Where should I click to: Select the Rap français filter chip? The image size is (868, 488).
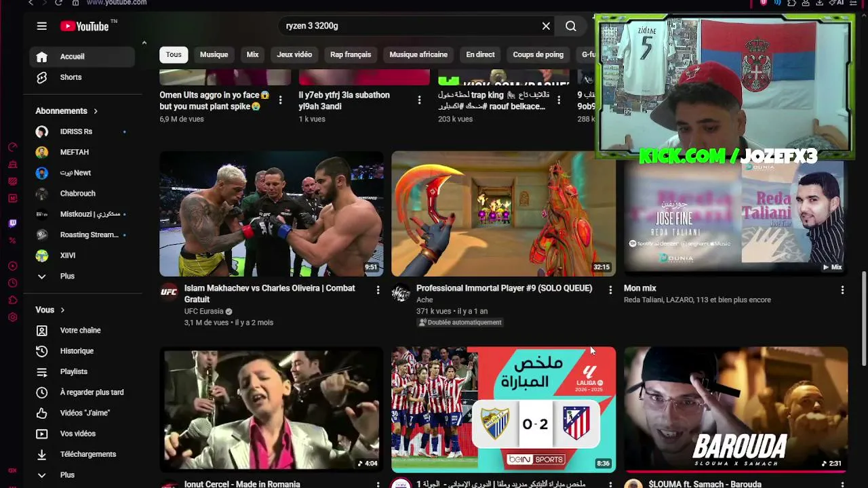(x=351, y=55)
